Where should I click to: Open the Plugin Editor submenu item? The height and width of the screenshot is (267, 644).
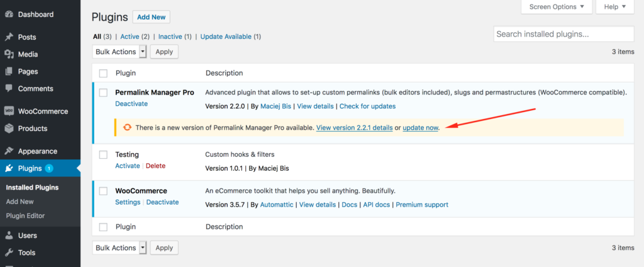click(x=25, y=215)
